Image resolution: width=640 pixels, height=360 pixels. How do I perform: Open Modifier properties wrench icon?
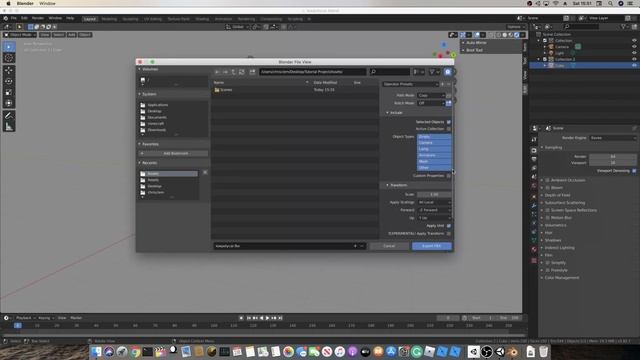(x=534, y=205)
